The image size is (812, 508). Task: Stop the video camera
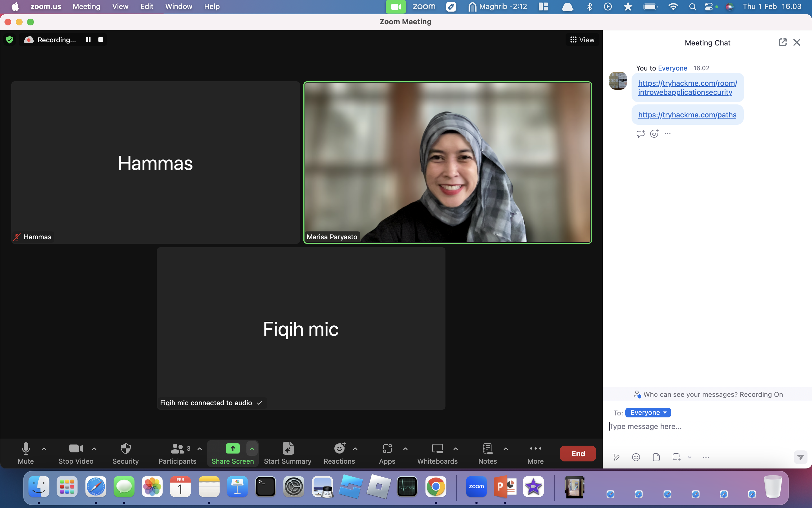[76, 453]
